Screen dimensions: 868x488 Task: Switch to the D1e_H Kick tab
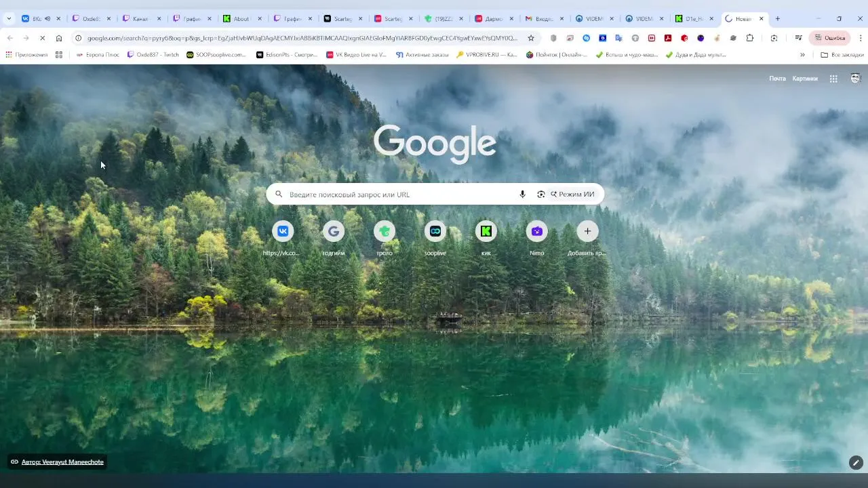[695, 19]
